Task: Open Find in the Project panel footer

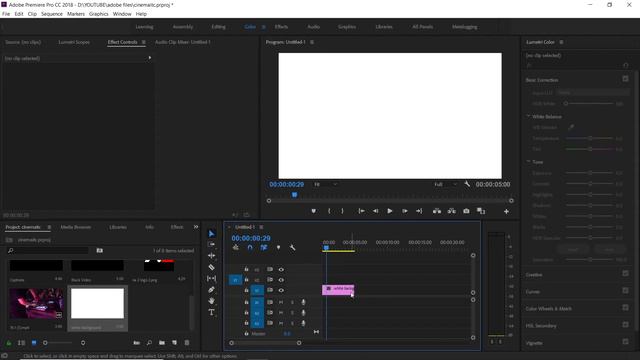Action: click(149, 343)
